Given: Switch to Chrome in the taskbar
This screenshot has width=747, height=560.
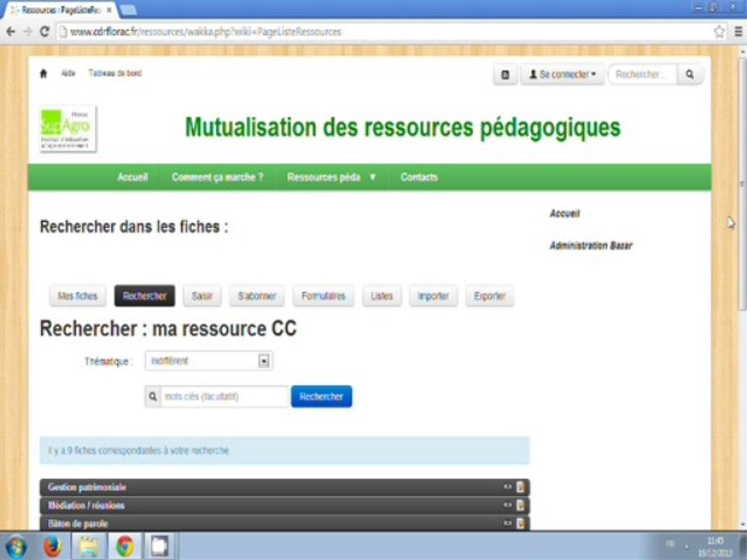Looking at the screenshot, I should pyautogui.click(x=124, y=546).
